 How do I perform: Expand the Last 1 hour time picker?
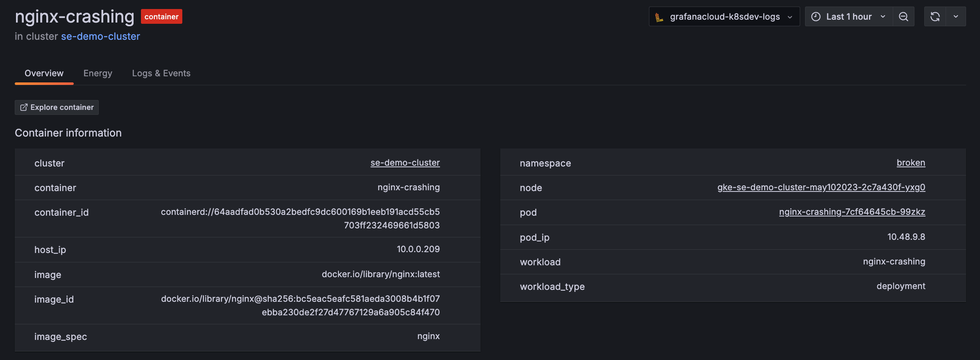[848, 17]
